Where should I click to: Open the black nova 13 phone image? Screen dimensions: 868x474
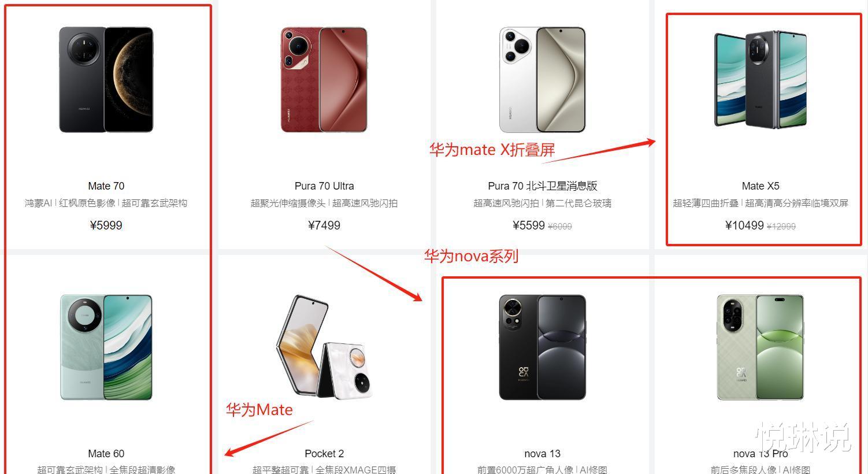[543, 347]
